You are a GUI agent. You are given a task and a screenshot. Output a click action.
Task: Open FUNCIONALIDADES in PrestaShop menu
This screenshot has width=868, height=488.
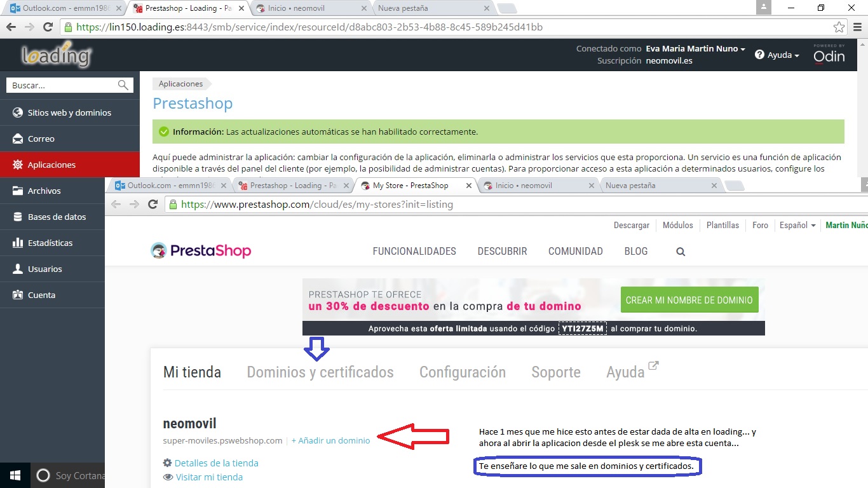(x=414, y=251)
